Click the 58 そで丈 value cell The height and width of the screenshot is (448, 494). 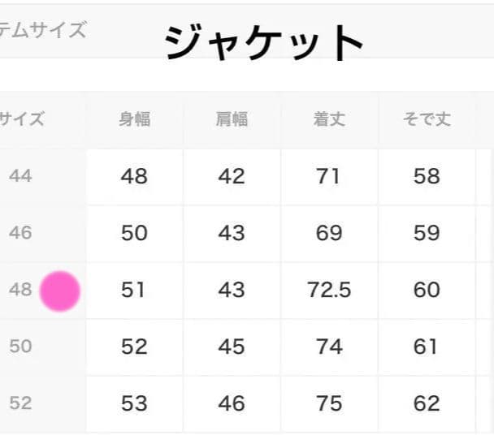point(427,176)
